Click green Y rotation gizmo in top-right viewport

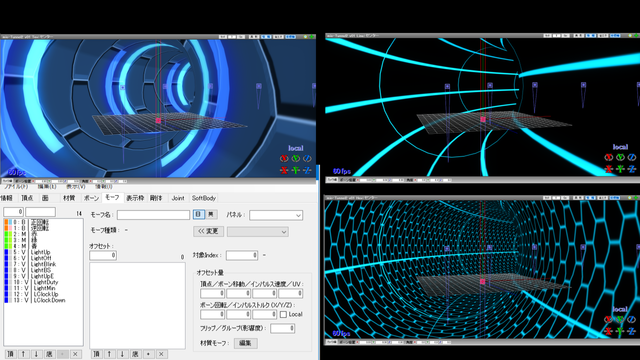pyautogui.click(x=620, y=157)
